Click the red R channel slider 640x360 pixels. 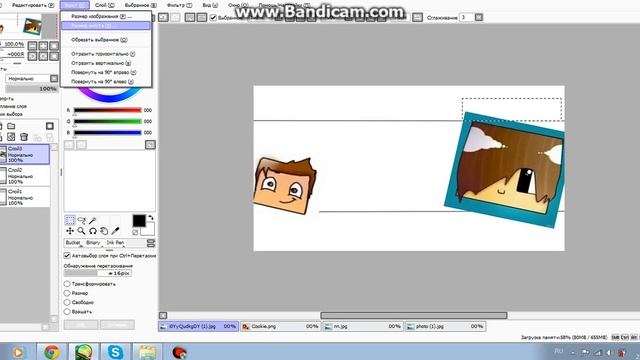pyautogui.click(x=108, y=110)
